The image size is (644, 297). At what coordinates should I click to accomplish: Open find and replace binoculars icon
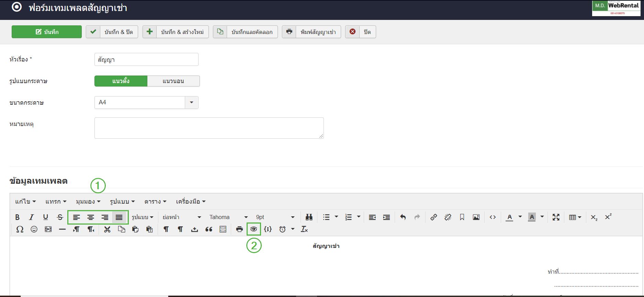(x=309, y=217)
